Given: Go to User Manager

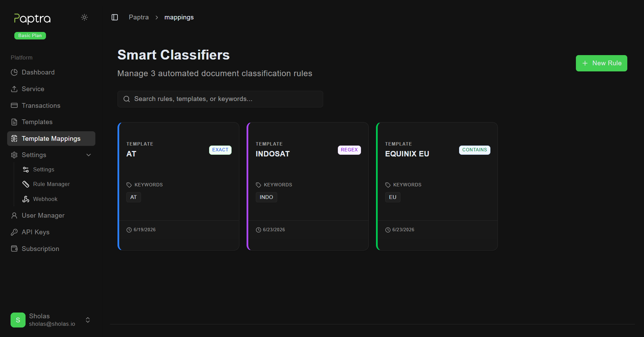Looking at the screenshot, I should coord(51,216).
